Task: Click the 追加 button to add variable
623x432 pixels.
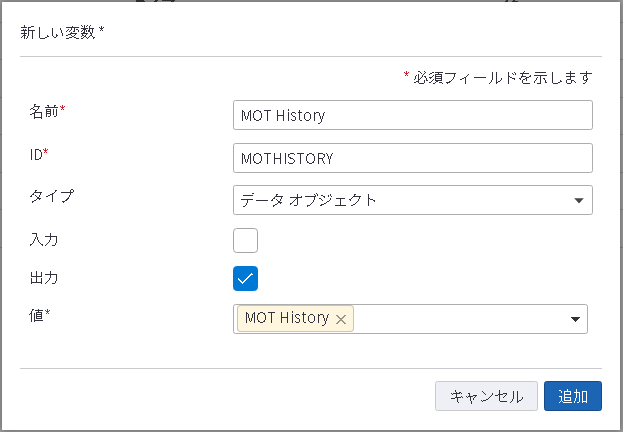Action: (572, 396)
